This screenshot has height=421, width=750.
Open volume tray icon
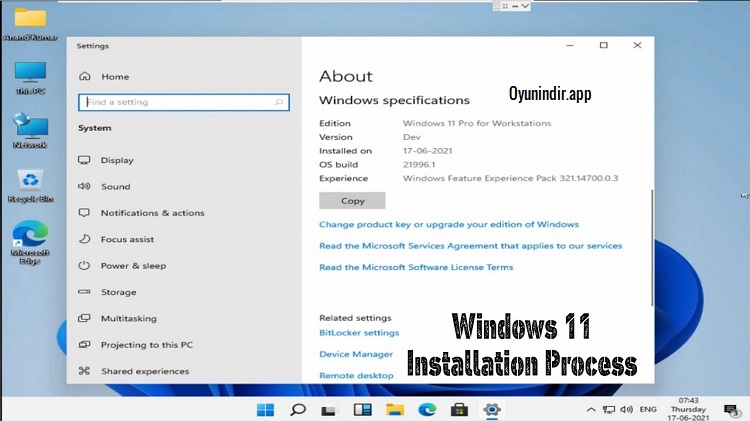(627, 410)
